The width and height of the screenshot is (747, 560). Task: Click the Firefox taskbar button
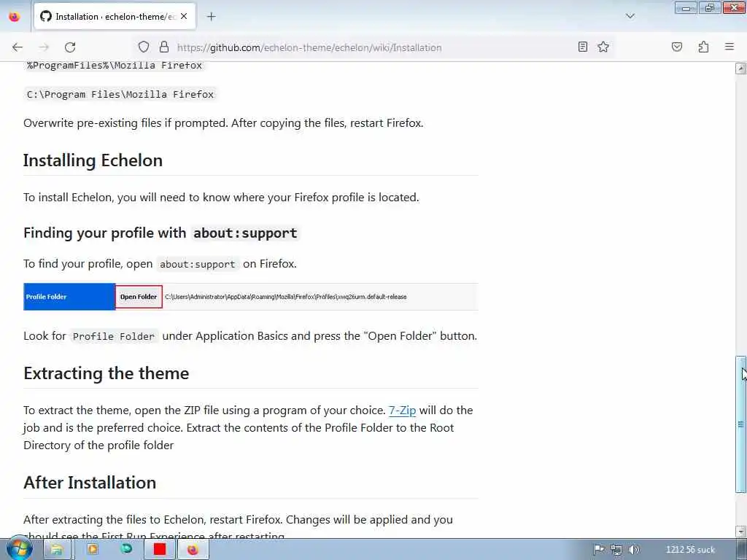click(193, 550)
